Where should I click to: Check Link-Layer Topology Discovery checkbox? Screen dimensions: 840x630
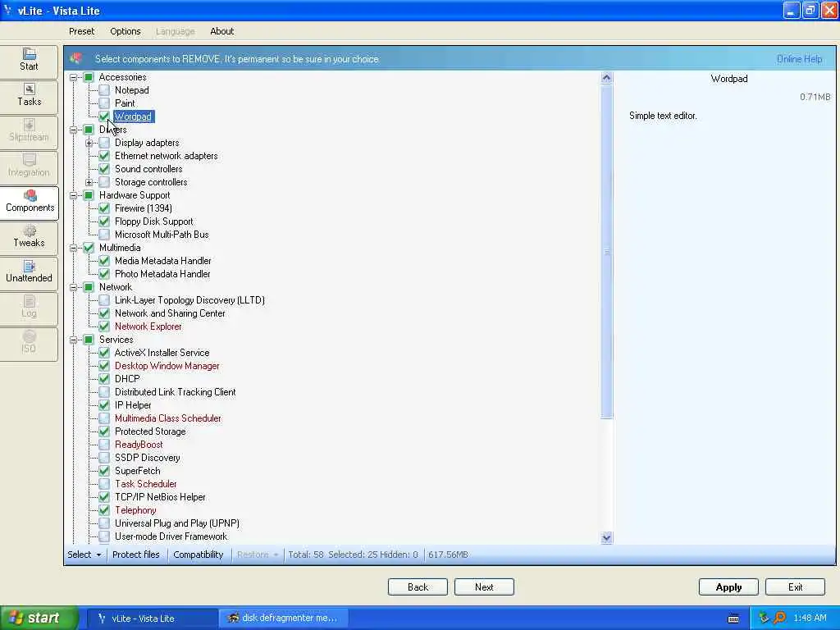coord(104,300)
